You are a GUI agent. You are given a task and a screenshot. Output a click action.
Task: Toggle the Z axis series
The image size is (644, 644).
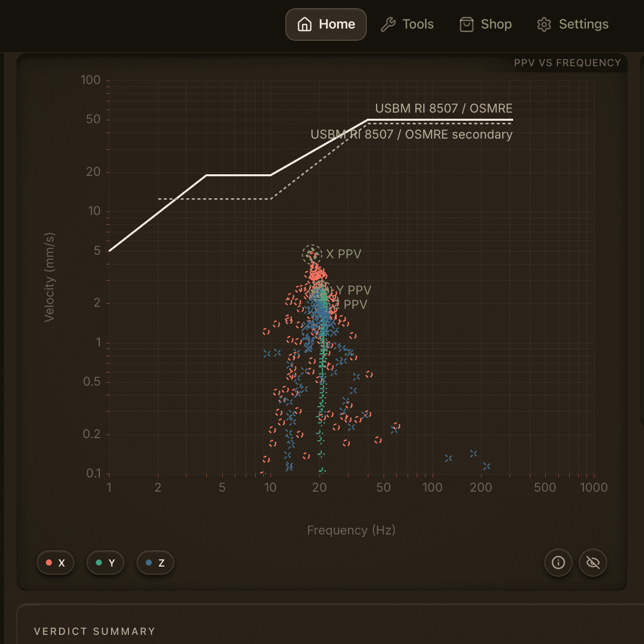(155, 563)
